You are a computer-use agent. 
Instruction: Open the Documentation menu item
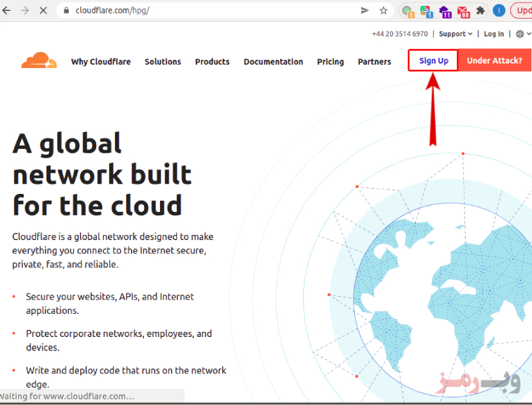click(x=273, y=62)
